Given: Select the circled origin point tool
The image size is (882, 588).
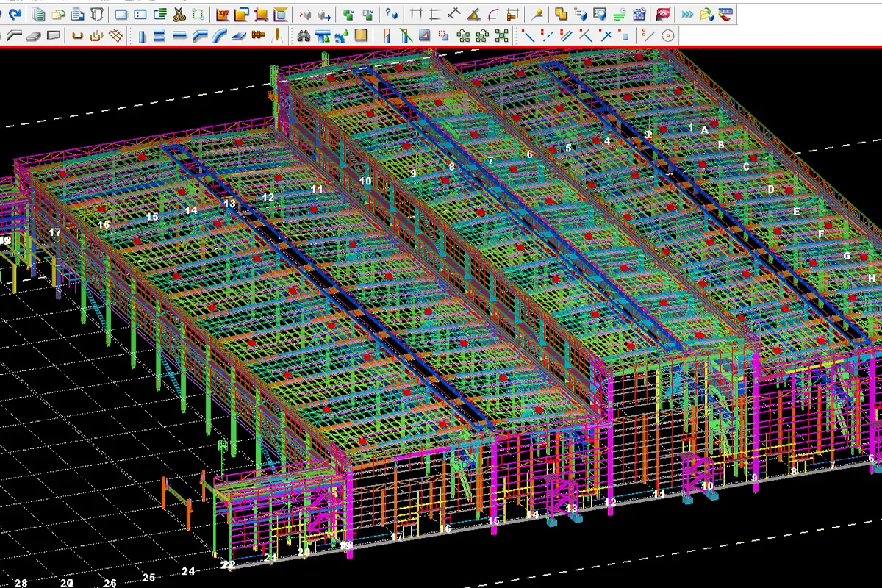Looking at the screenshot, I should pos(667,34).
